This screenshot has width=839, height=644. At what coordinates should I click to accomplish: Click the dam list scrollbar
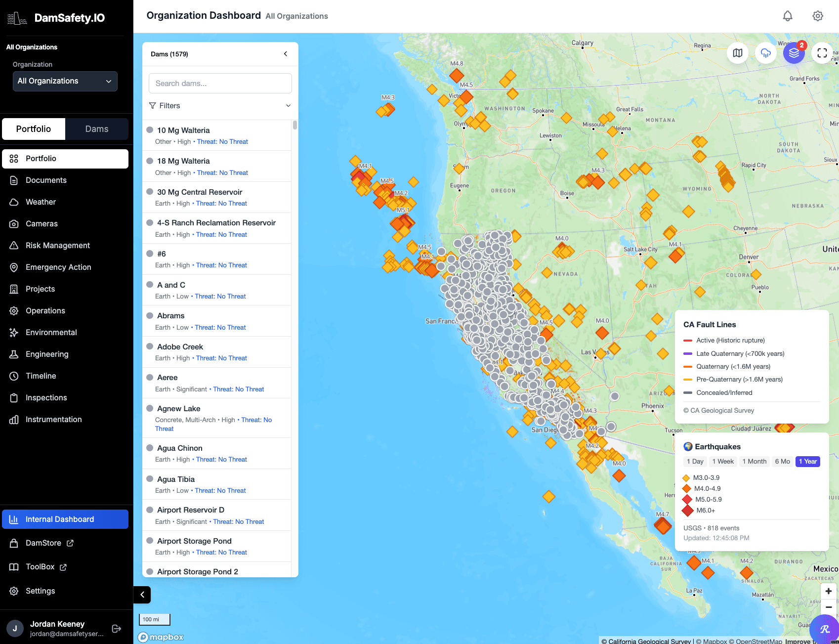pos(295,125)
